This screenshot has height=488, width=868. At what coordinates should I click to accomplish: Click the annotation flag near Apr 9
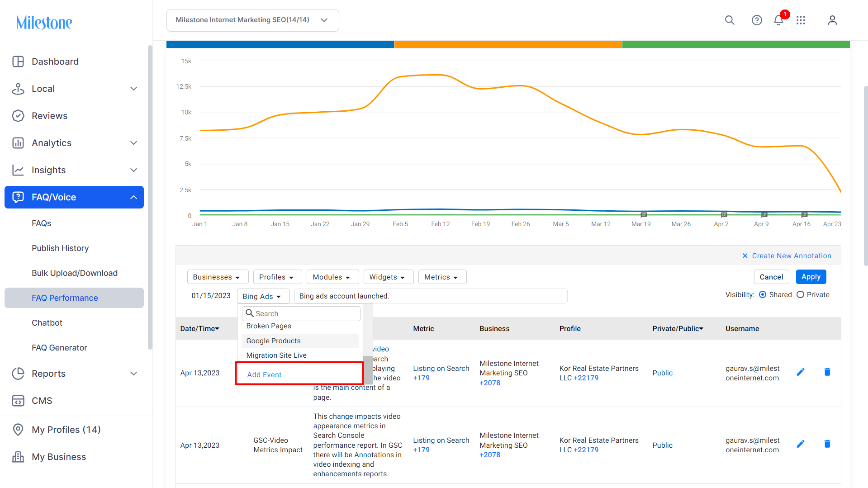[x=764, y=215]
